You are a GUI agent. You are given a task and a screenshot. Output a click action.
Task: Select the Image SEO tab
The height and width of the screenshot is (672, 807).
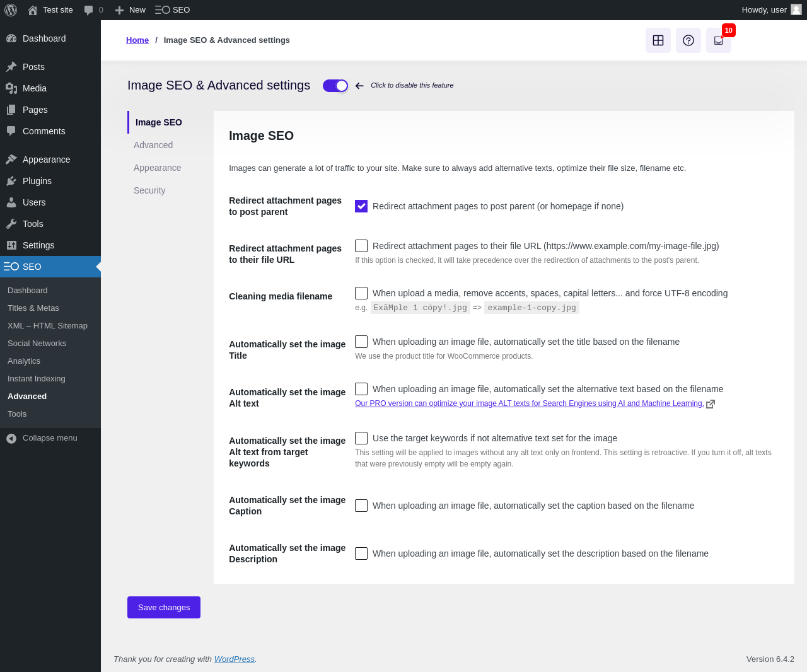(159, 122)
